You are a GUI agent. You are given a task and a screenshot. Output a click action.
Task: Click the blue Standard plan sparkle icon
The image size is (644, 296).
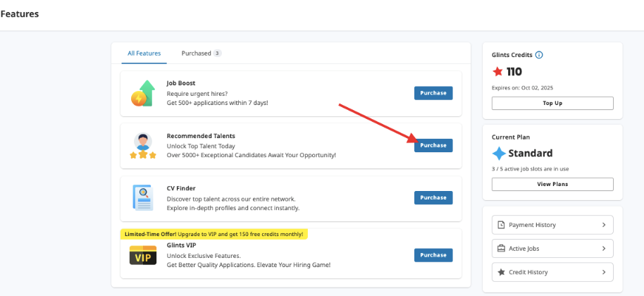coord(499,154)
